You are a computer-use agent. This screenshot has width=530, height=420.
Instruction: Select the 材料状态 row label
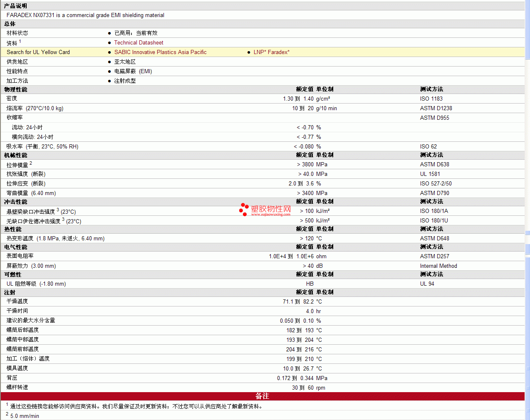tap(17, 33)
